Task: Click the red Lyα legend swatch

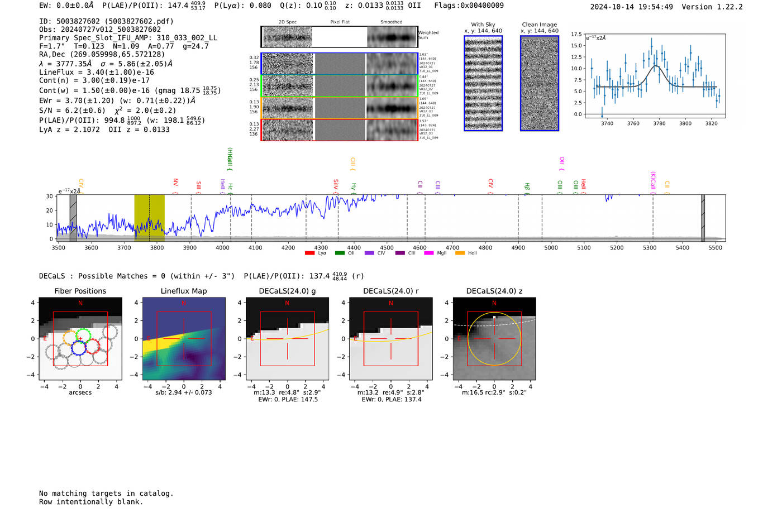Action: tap(309, 253)
